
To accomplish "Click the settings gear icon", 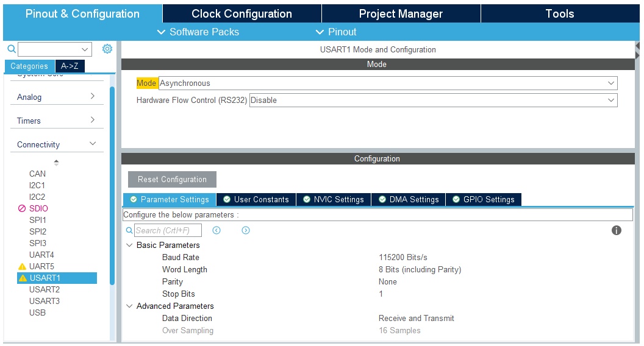I will click(x=107, y=49).
